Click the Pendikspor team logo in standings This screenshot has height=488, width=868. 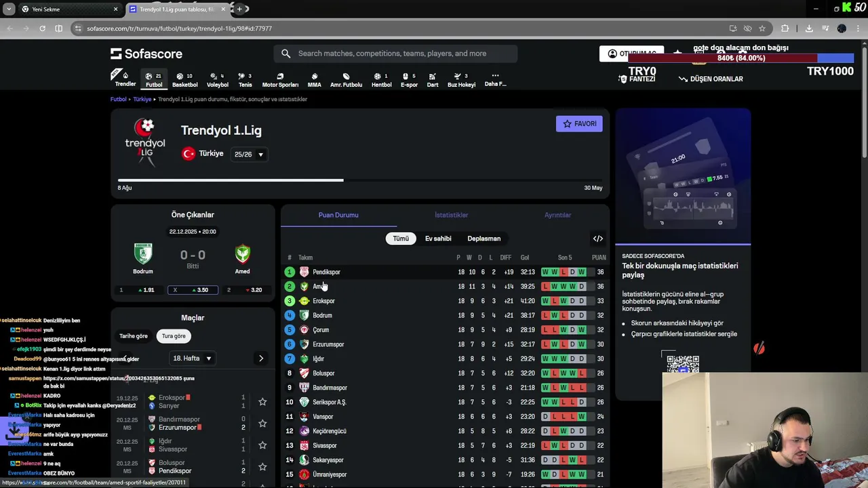pyautogui.click(x=304, y=272)
